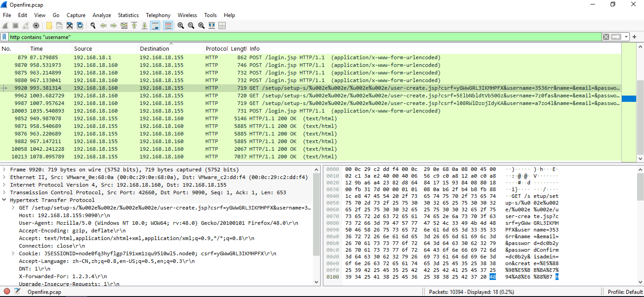644x297 pixels.
Task: Expand the GET request line item
Action: pos(13,208)
